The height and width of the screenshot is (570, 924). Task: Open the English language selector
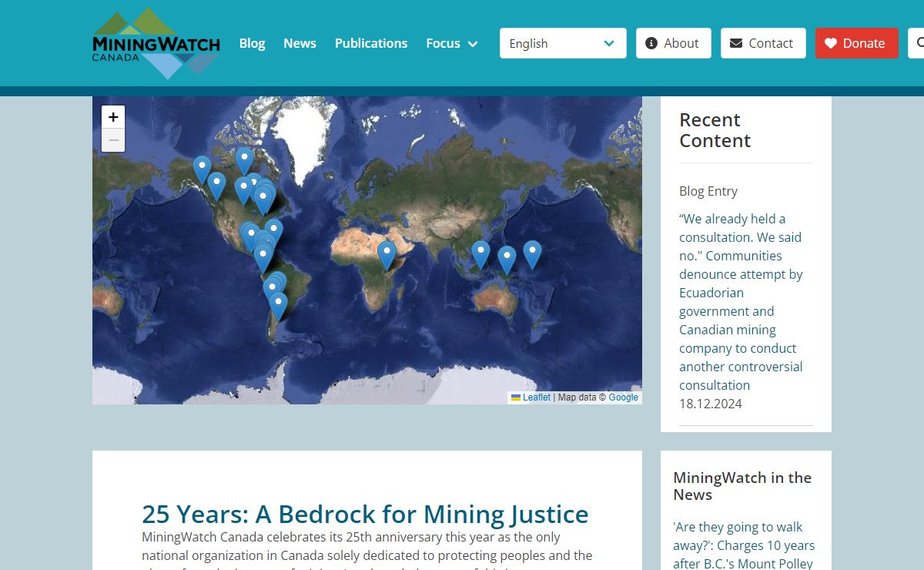click(563, 43)
